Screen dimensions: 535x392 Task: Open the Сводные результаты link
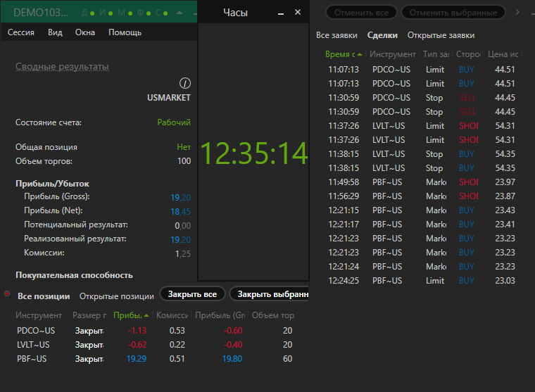62,67
